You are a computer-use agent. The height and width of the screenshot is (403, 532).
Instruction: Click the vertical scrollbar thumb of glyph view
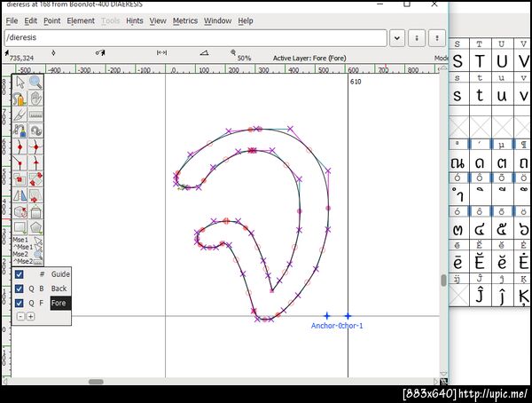(x=443, y=281)
